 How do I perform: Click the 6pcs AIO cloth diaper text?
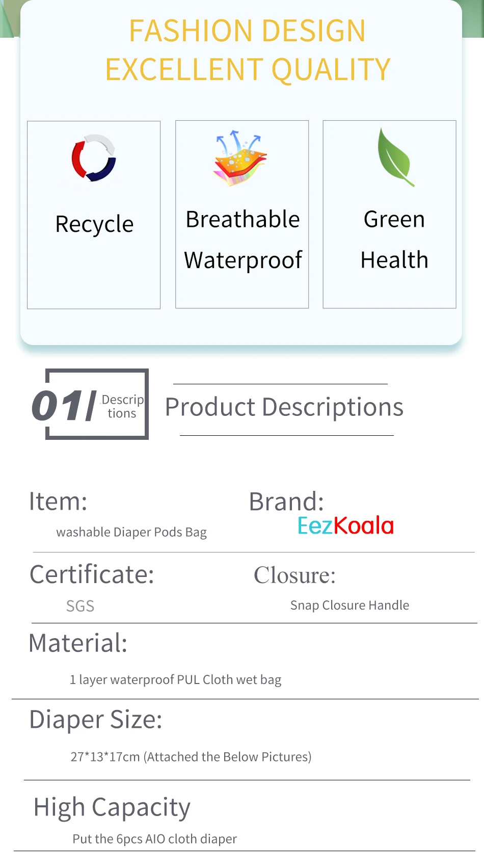(x=154, y=839)
